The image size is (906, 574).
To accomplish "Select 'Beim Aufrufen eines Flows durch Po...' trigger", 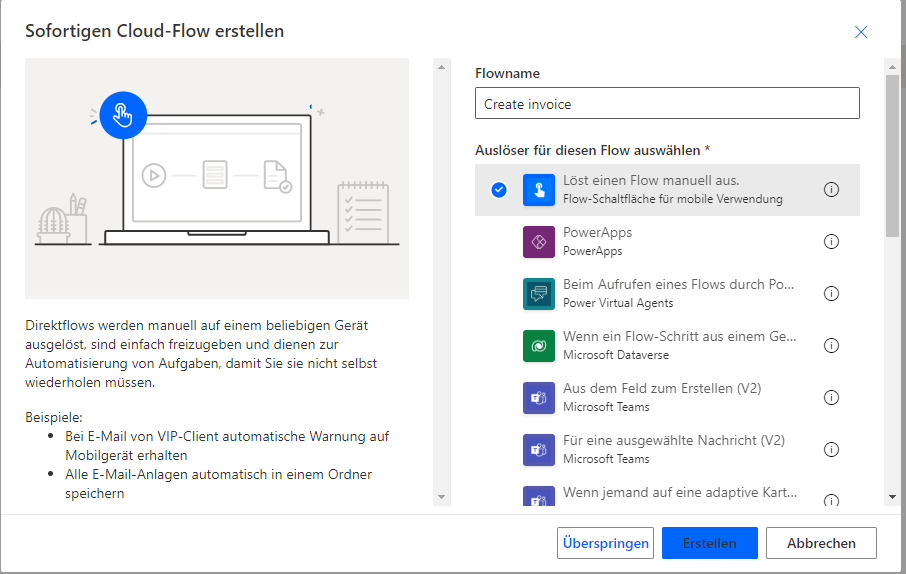I will click(x=667, y=294).
